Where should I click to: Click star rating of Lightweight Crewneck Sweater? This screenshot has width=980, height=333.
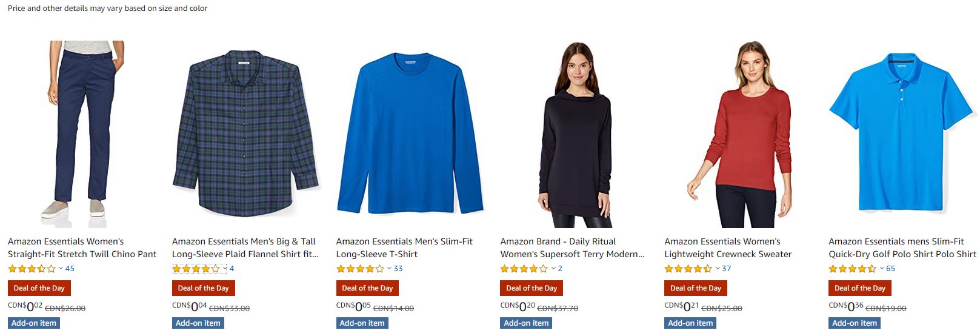click(x=688, y=269)
